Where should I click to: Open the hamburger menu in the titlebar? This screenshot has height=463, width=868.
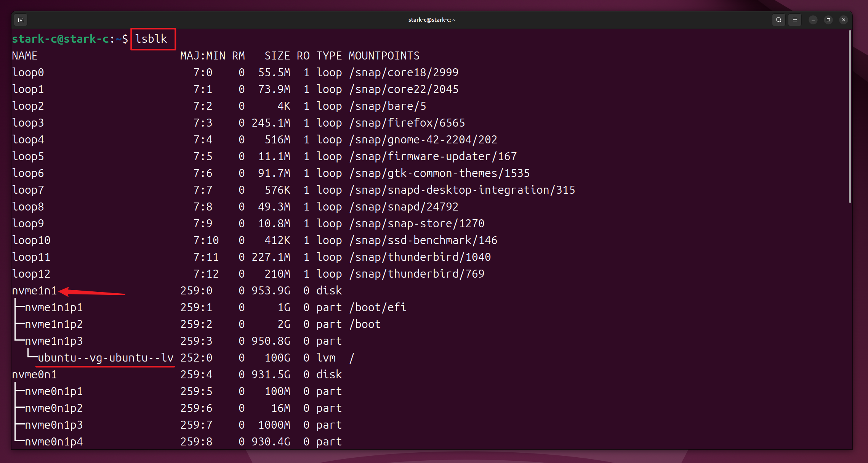point(794,20)
